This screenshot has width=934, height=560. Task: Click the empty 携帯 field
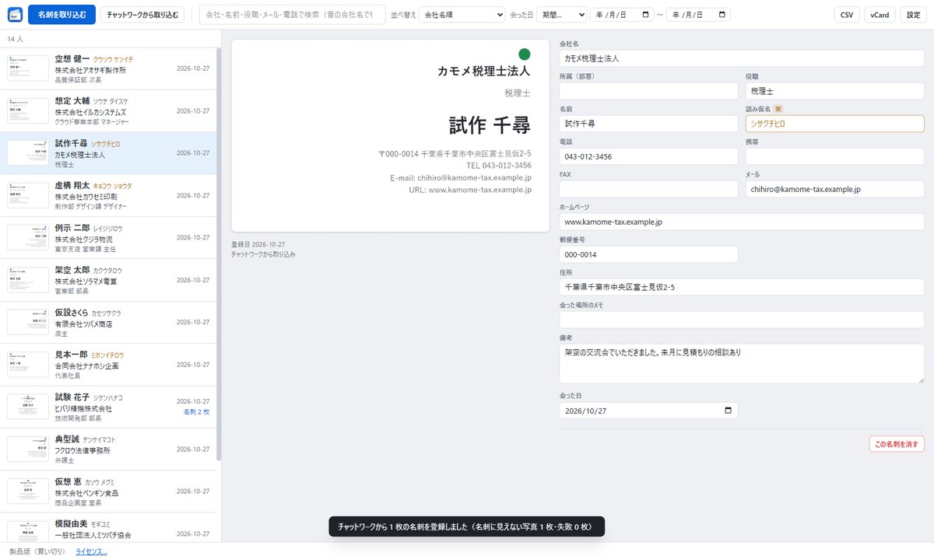click(835, 156)
